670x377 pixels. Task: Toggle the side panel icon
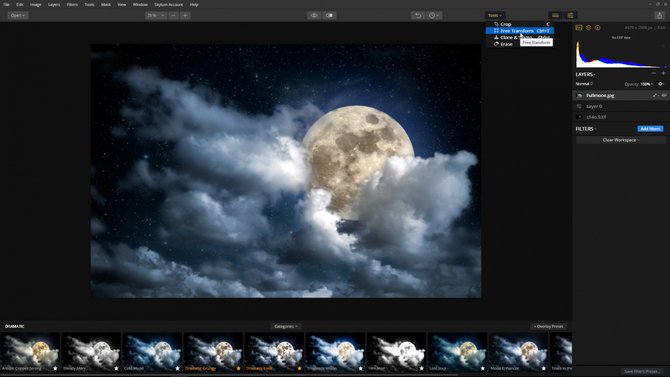570,15
